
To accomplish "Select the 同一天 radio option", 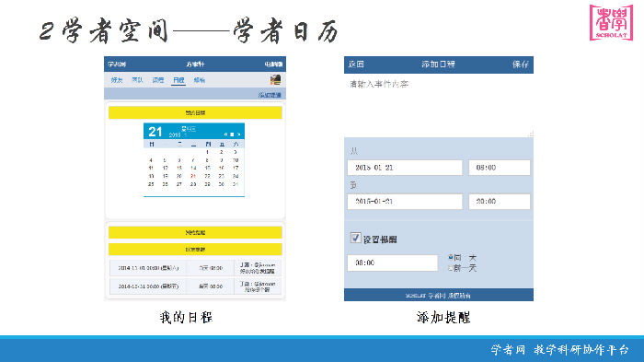I will [x=451, y=258].
